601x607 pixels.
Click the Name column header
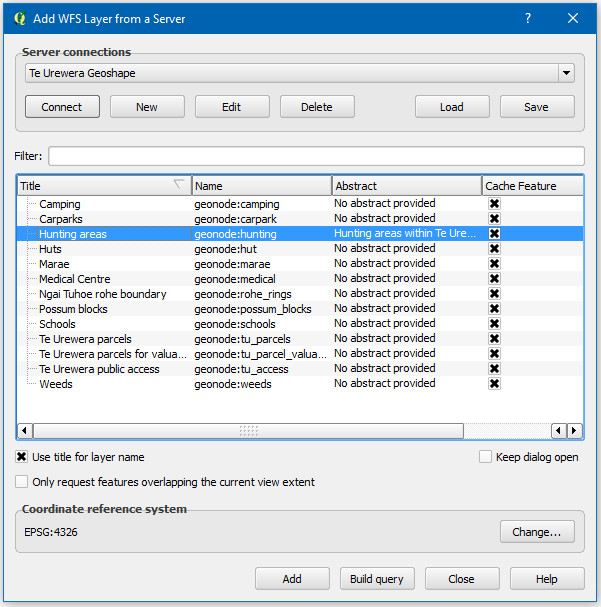262,186
